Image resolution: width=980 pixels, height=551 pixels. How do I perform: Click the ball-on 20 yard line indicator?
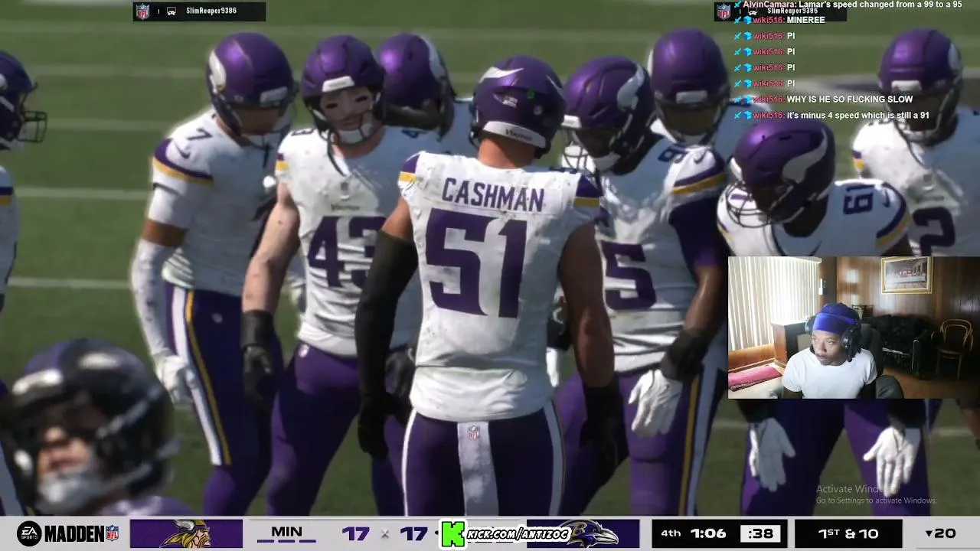pos(940,533)
